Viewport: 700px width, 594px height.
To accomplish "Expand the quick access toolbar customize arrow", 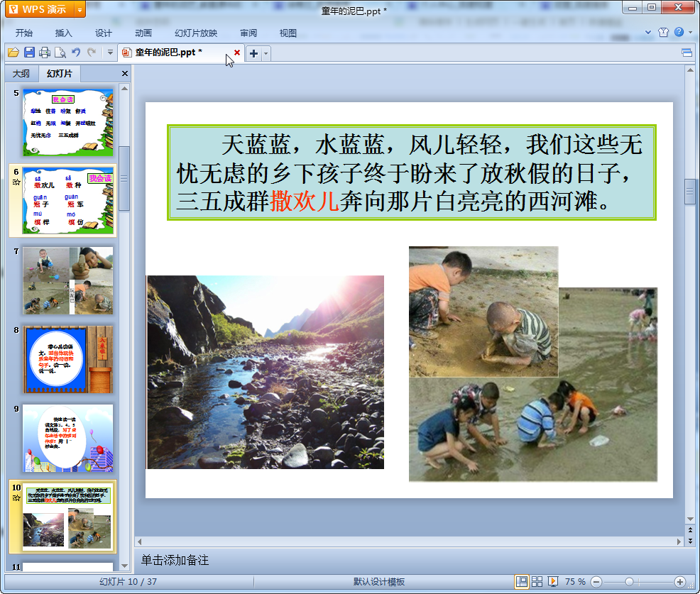I will (109, 53).
